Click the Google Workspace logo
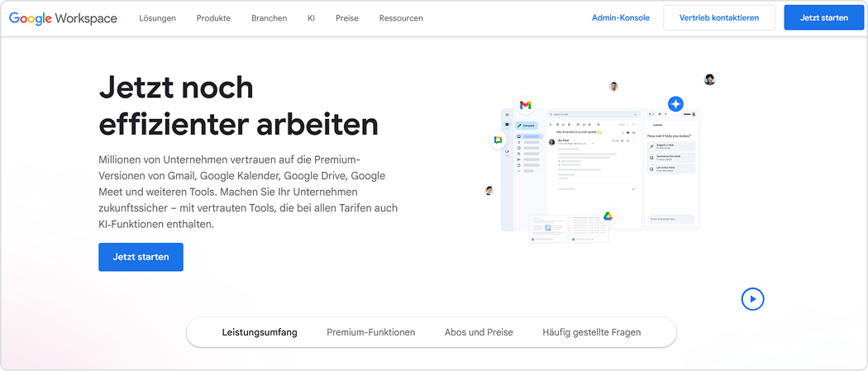 point(63,17)
